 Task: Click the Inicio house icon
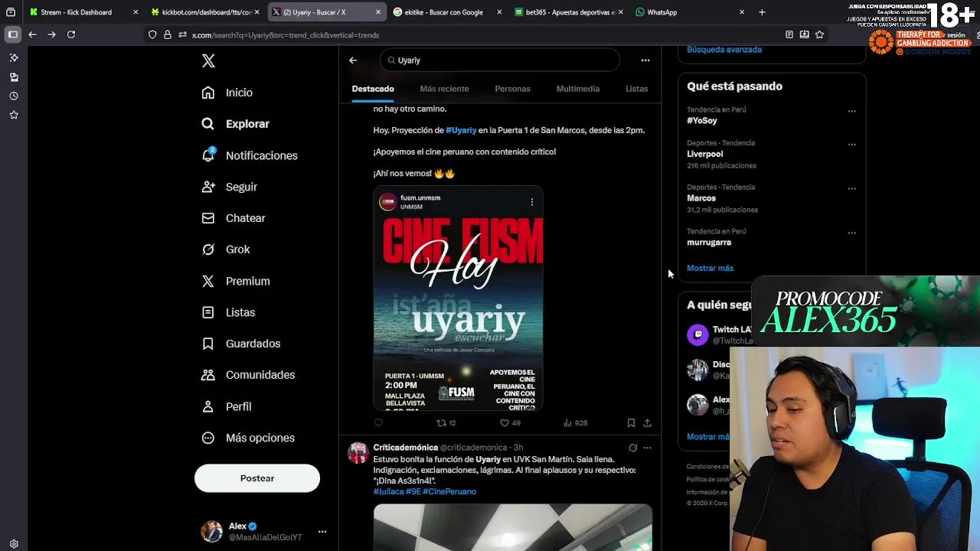[208, 93]
